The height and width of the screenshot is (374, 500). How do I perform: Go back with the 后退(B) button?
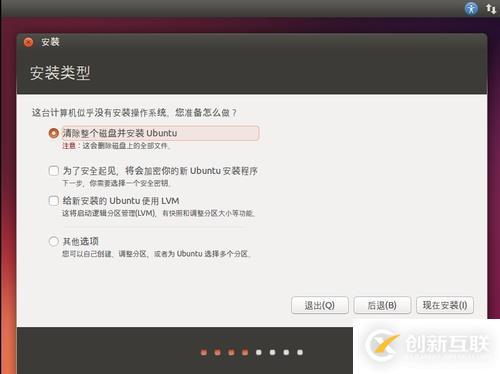pos(382,305)
